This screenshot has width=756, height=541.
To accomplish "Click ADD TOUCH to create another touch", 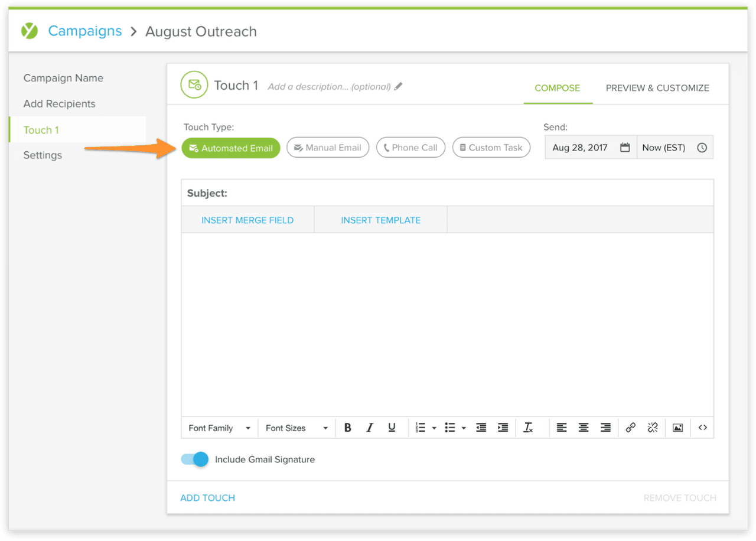I will click(x=207, y=497).
